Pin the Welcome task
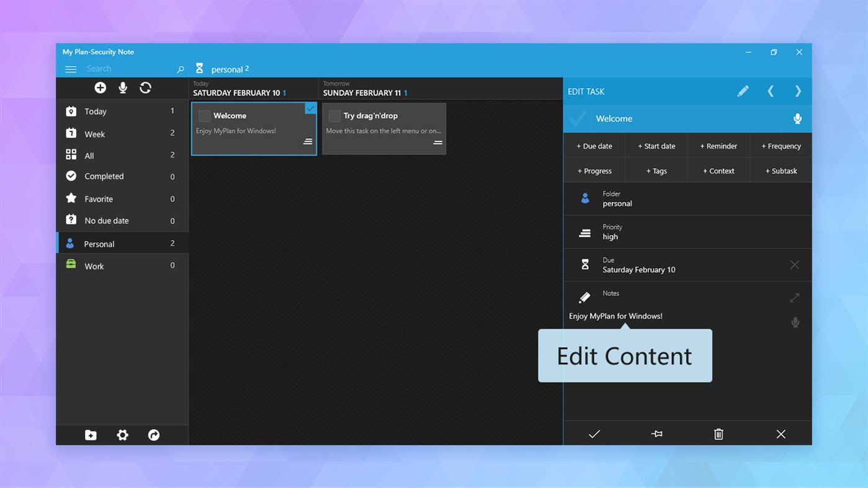868x488 pixels. point(656,433)
